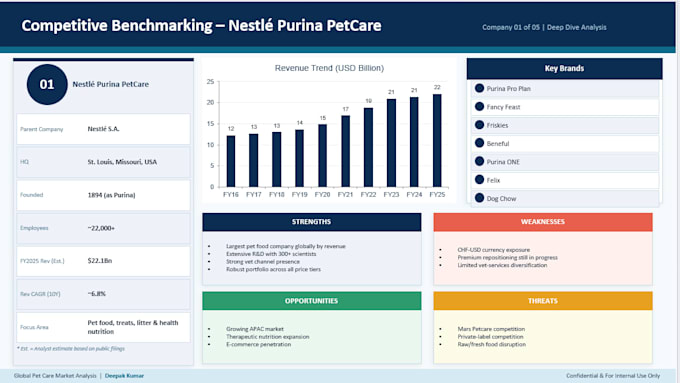Click 'E-commerce penetration' bullet
The width and height of the screenshot is (680, 383).
258,344
